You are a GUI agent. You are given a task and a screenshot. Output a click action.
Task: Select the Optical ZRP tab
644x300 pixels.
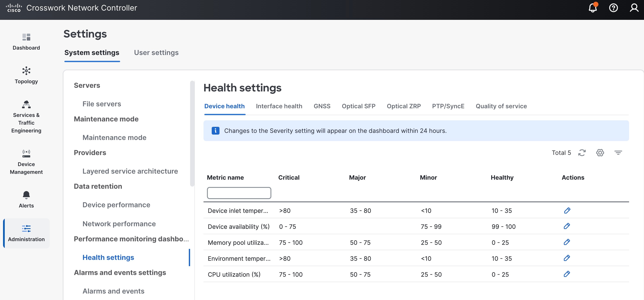point(404,106)
